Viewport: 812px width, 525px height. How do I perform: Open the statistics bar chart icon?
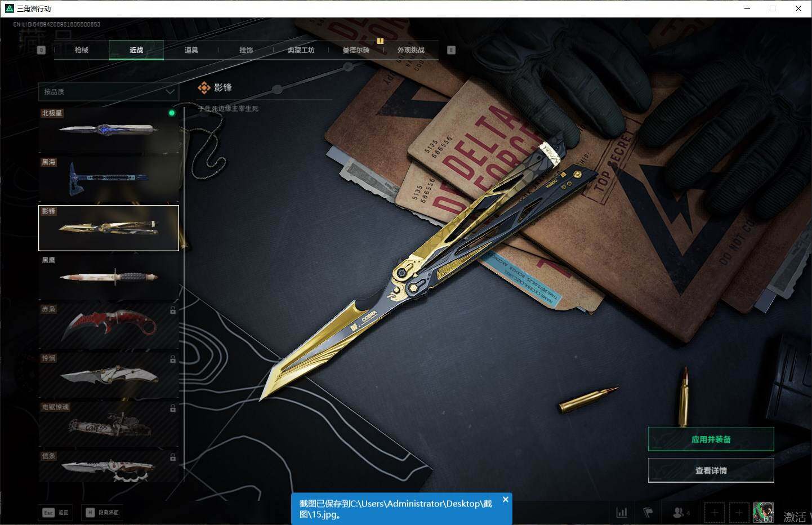point(622,513)
